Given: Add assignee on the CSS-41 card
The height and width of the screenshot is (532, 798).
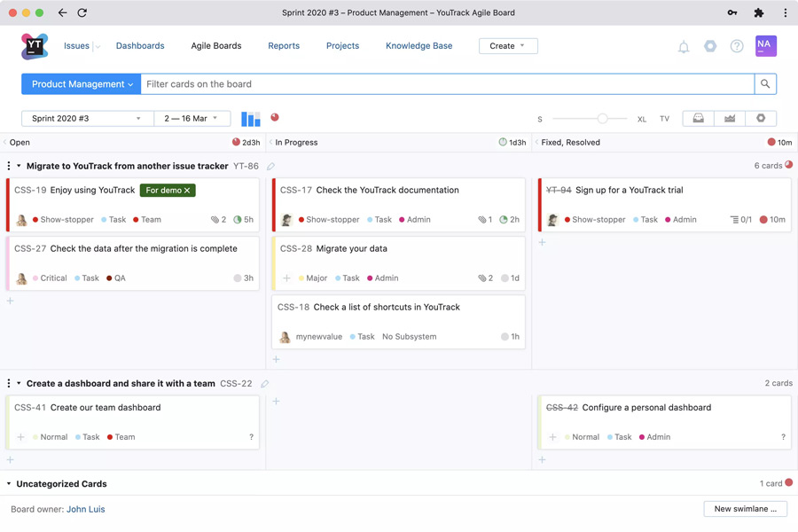Looking at the screenshot, I should 21,437.
